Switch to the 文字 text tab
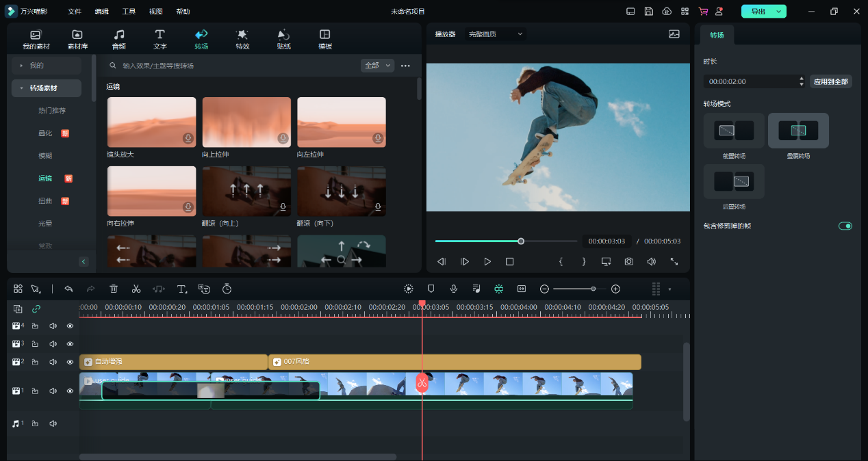The width and height of the screenshot is (868, 461). (159, 40)
